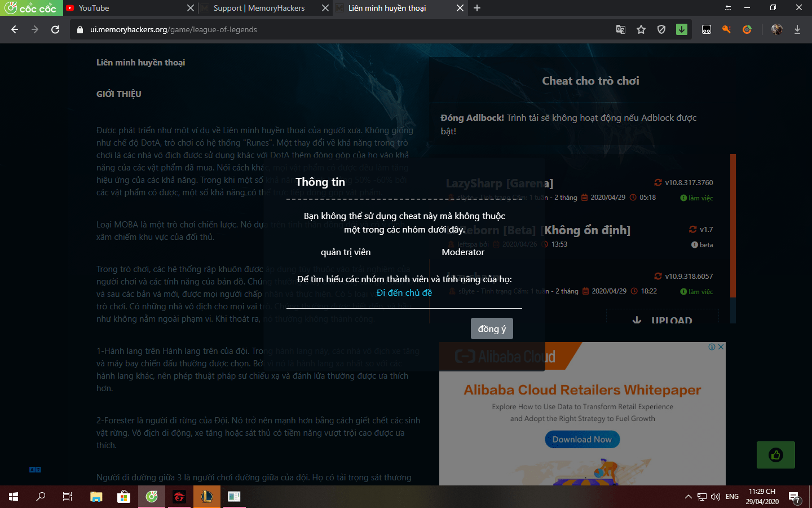The width and height of the screenshot is (812, 508).
Task: Click the quản trị viên group label
Action: pos(346,252)
